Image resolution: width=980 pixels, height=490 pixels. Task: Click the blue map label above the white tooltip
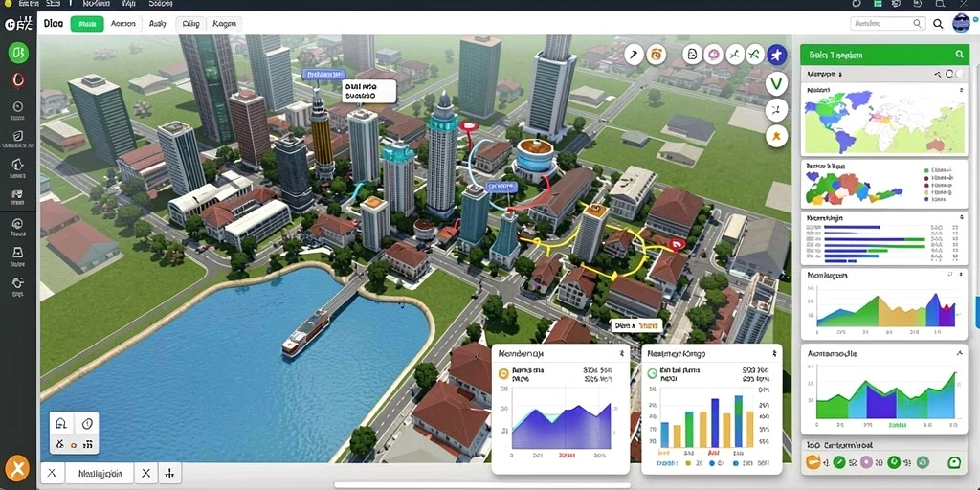tap(323, 75)
